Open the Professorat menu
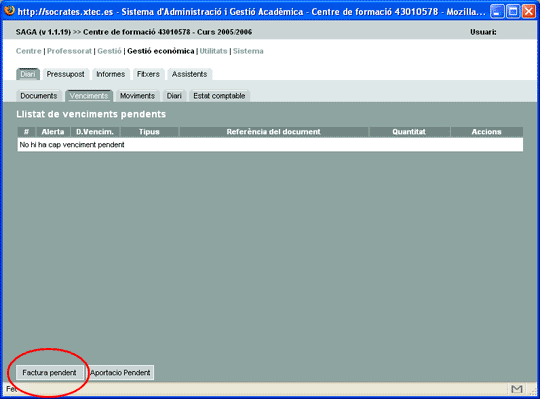 69,51
